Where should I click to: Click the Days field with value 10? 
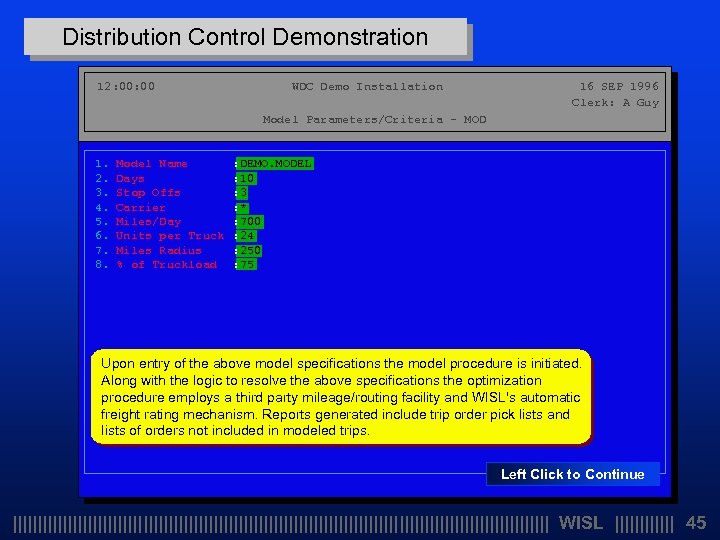pyautogui.click(x=246, y=178)
